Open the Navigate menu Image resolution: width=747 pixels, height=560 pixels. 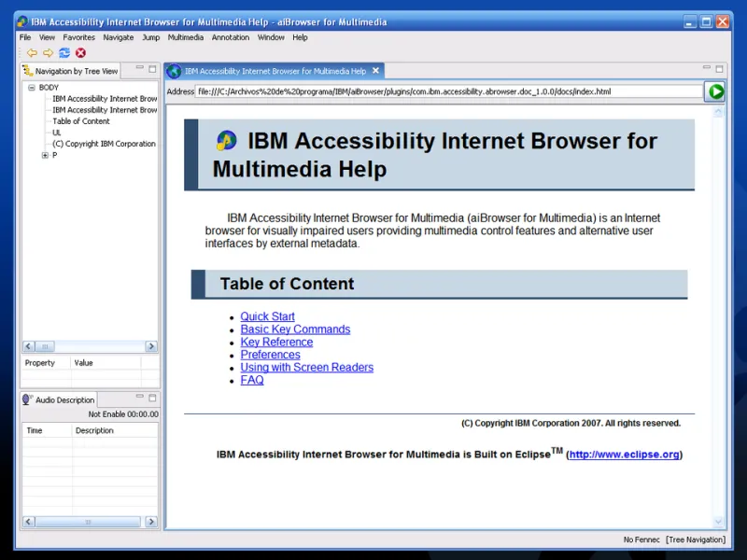click(x=119, y=37)
